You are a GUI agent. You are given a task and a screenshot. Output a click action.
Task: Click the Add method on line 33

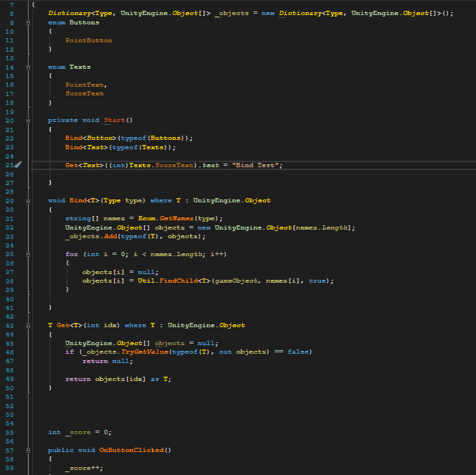[110, 237]
